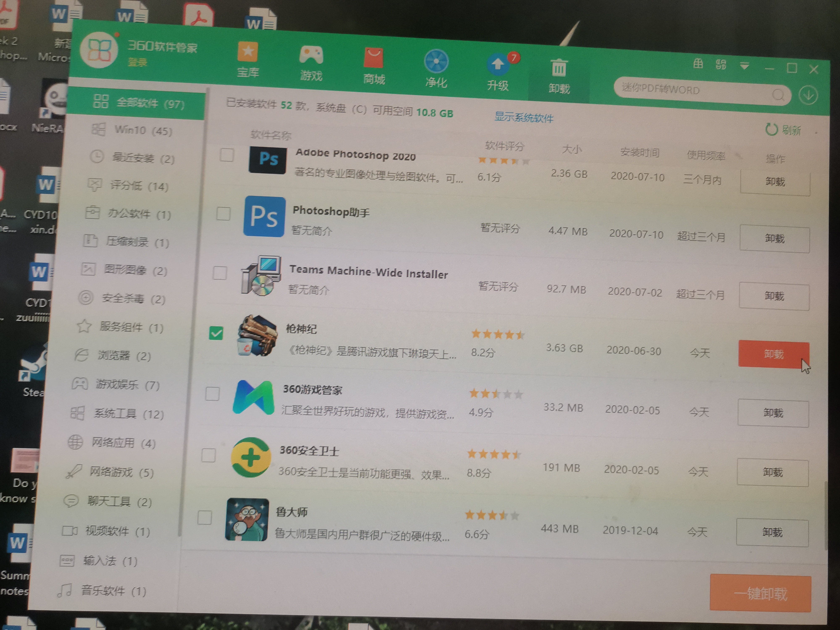Screen dimensions: 840x630
Task: Select the 办公软件 (1) category
Action: (x=128, y=214)
